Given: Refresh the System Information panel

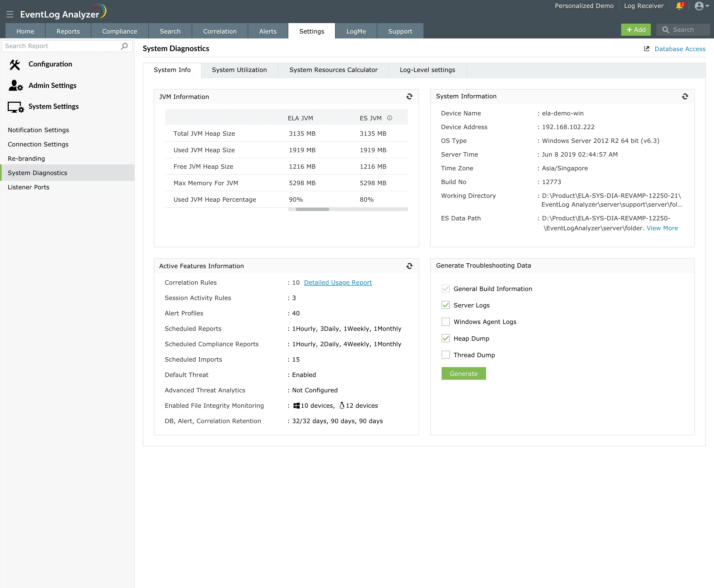Looking at the screenshot, I should 685,97.
